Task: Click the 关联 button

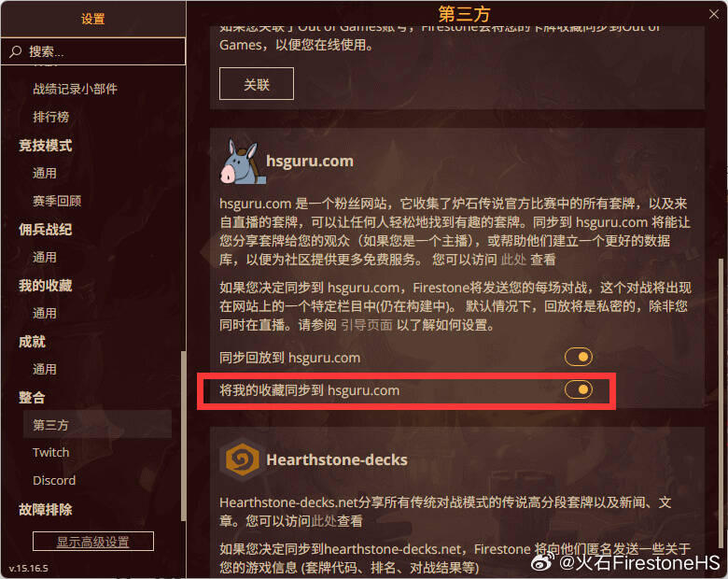Action: click(x=257, y=84)
